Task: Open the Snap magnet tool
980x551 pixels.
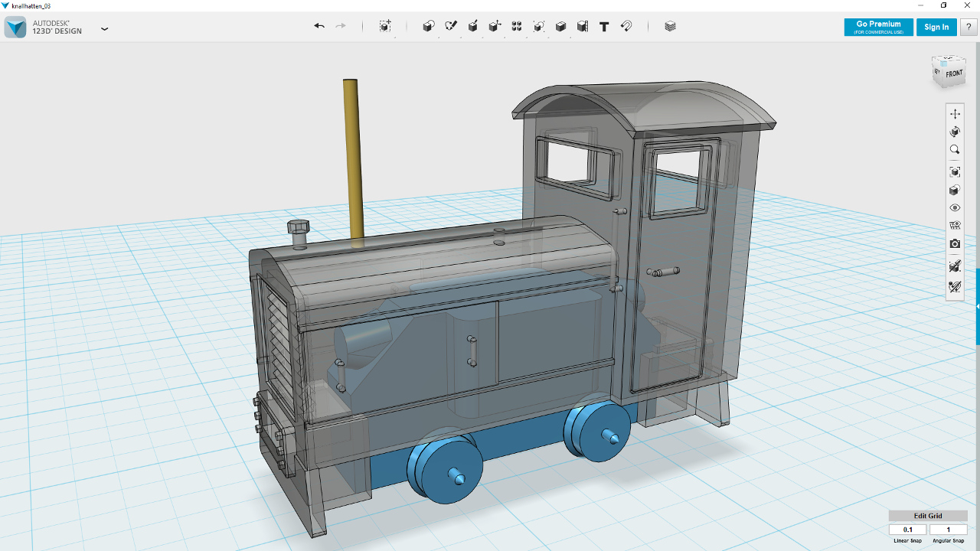Action: 626,26
